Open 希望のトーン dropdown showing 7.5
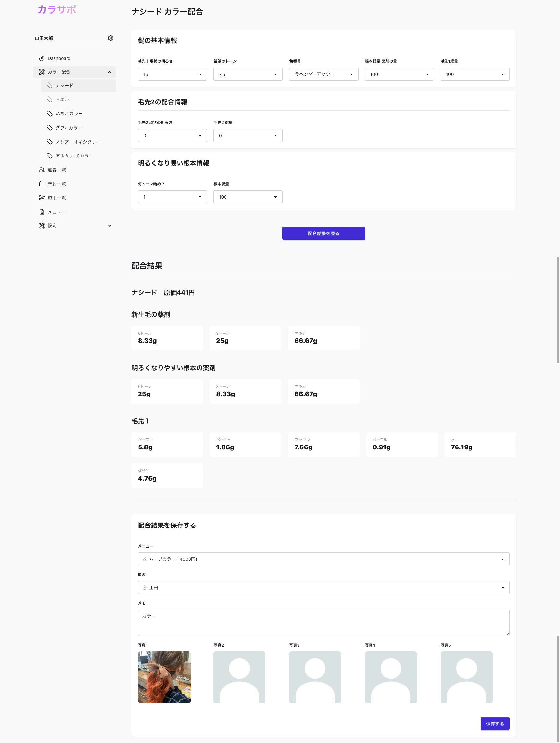The width and height of the screenshot is (560, 743). tap(248, 74)
